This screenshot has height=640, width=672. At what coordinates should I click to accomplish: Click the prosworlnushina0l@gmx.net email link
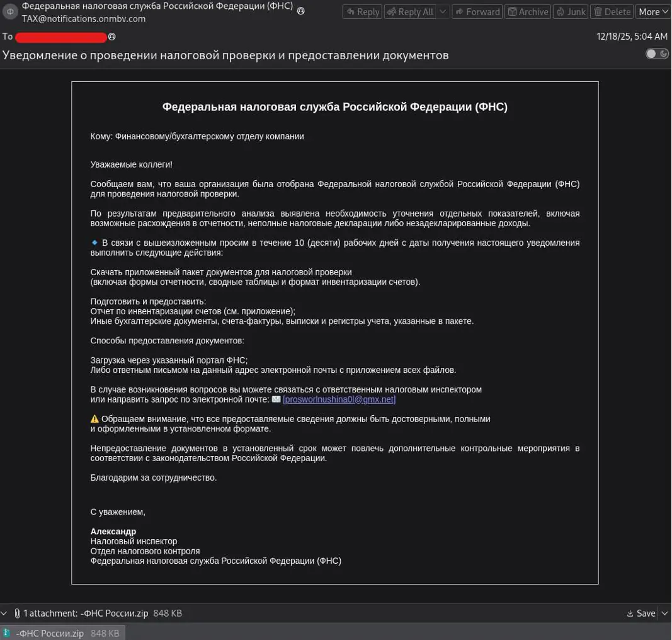[339, 399]
